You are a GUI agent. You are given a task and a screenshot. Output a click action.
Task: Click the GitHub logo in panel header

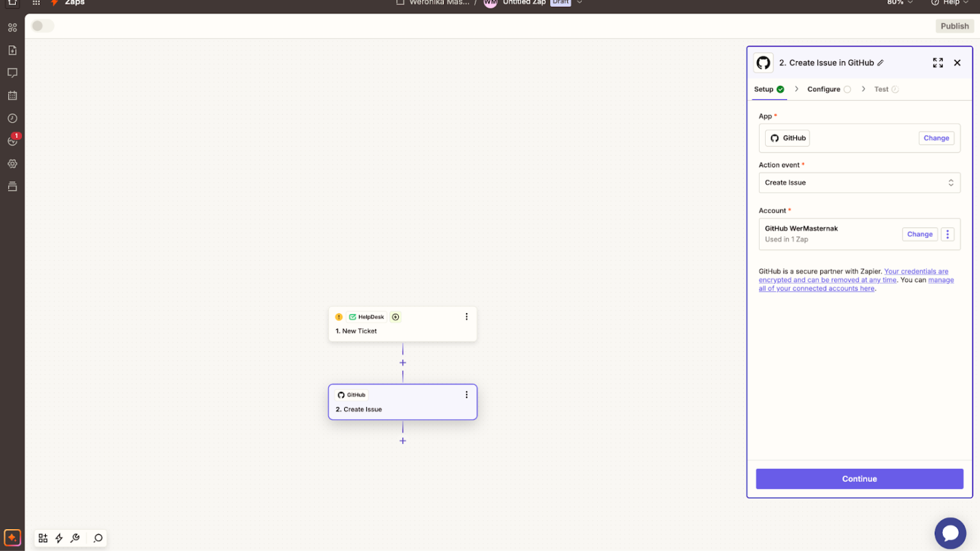click(x=763, y=63)
